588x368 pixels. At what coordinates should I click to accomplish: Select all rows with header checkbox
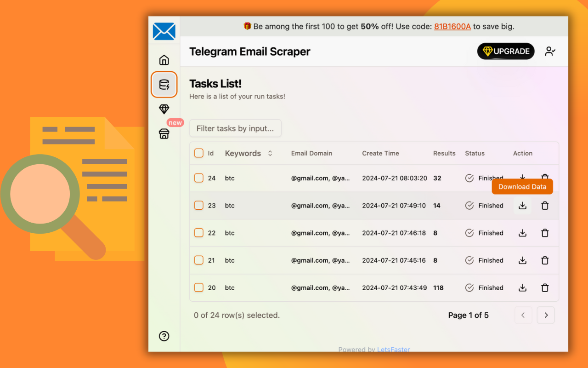click(198, 153)
